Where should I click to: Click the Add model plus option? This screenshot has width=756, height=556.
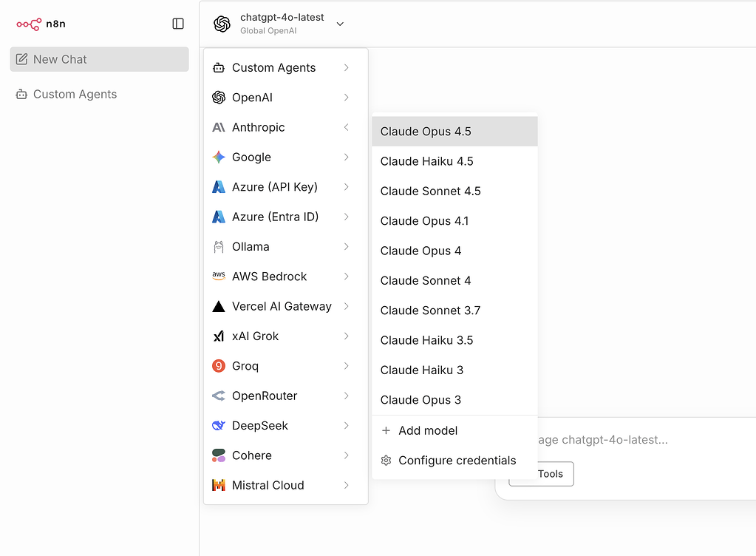420,430
